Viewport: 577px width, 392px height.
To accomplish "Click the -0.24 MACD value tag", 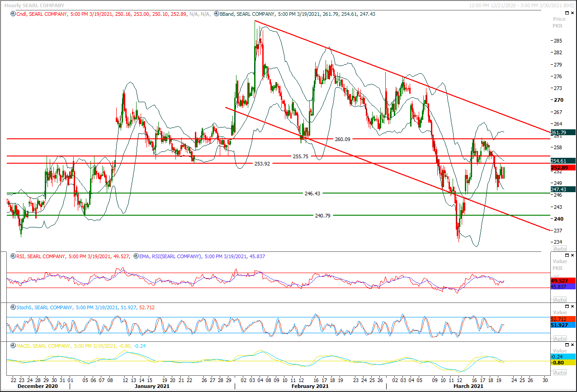I will point(563,356).
